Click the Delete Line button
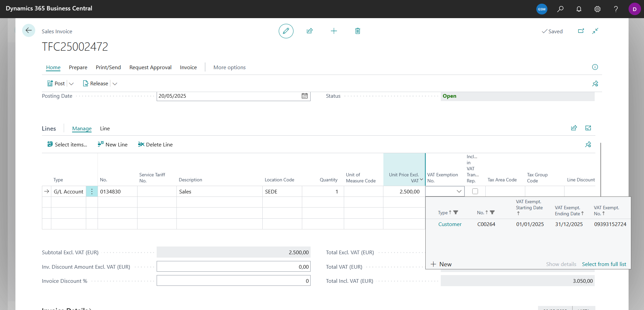Viewport: 644px width, 310px height. pos(155,144)
